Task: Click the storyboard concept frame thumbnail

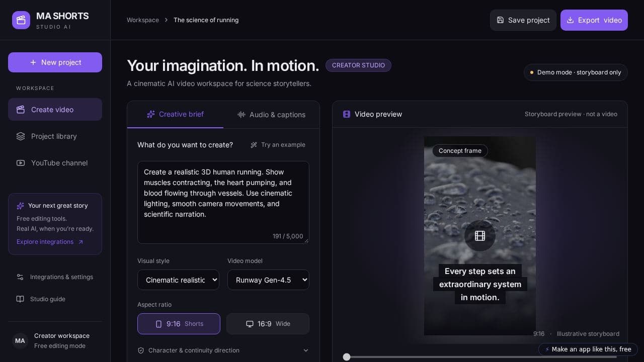Action: (480, 236)
